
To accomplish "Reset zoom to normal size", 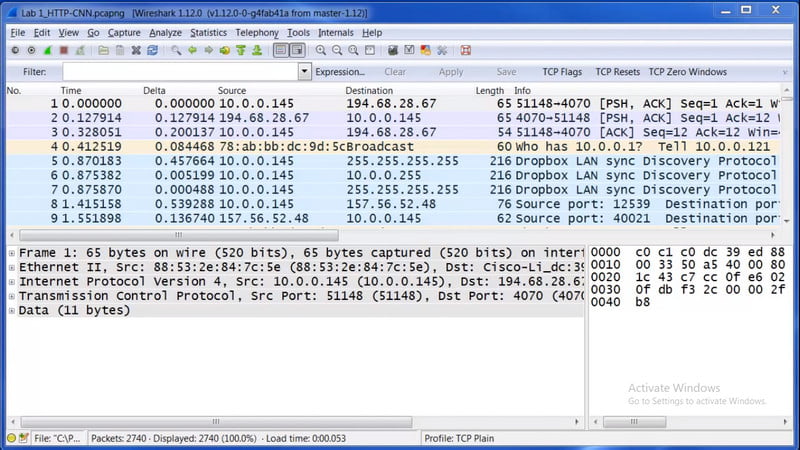I will [x=353, y=51].
